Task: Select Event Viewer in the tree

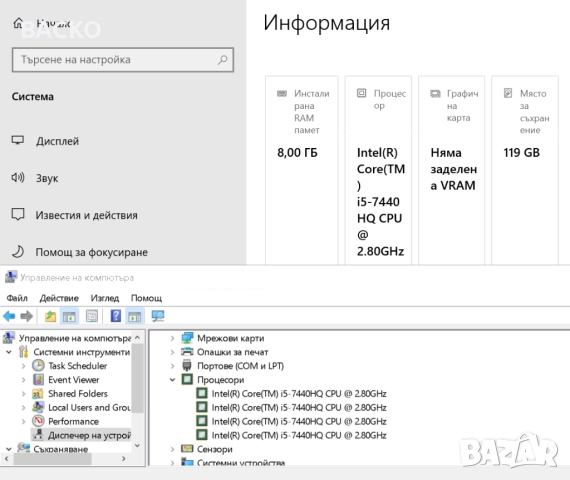Action: [73, 380]
